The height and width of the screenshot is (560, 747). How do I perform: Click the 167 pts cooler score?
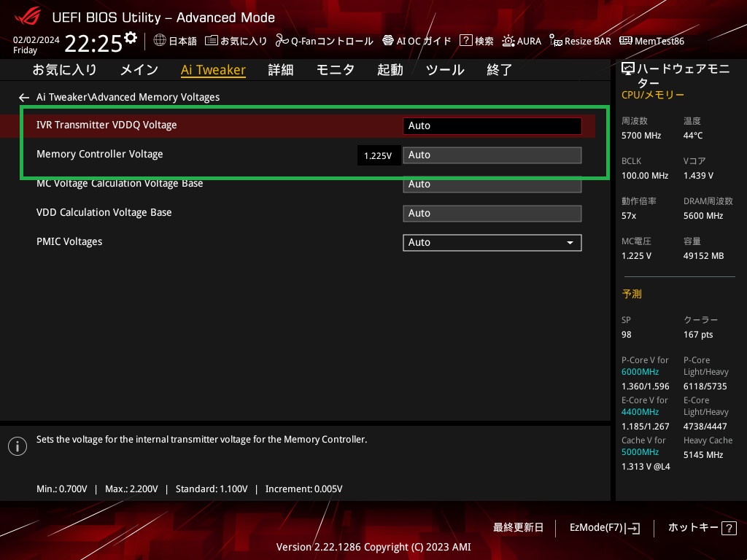coord(698,335)
